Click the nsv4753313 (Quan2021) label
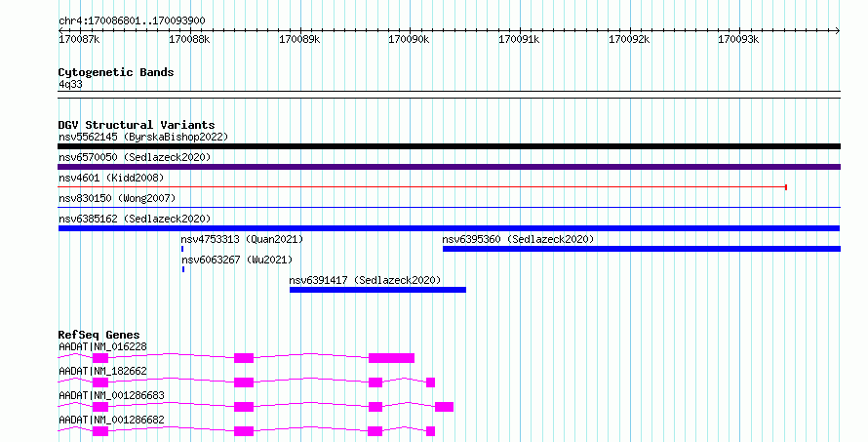Screen dimensions: 868x442 tap(243, 239)
